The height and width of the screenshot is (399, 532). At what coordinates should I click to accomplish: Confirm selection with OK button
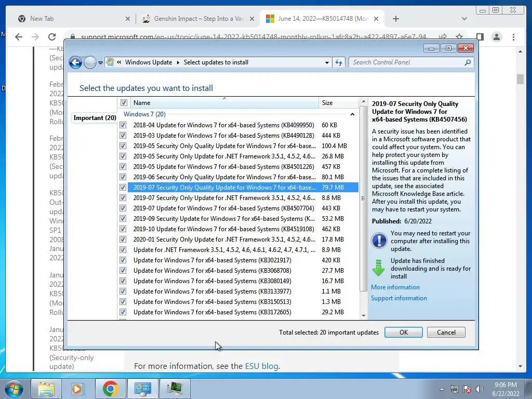click(403, 332)
